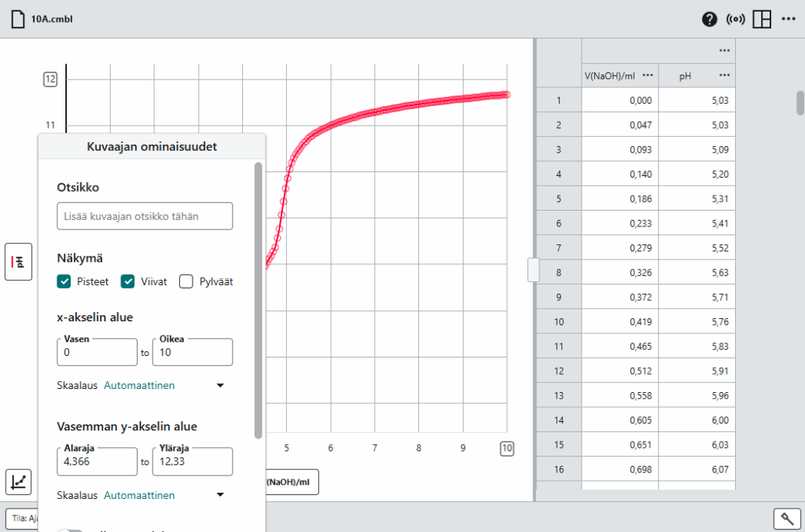805x532 pixels.
Task: Open the view layout options icon
Action: pos(762,19)
